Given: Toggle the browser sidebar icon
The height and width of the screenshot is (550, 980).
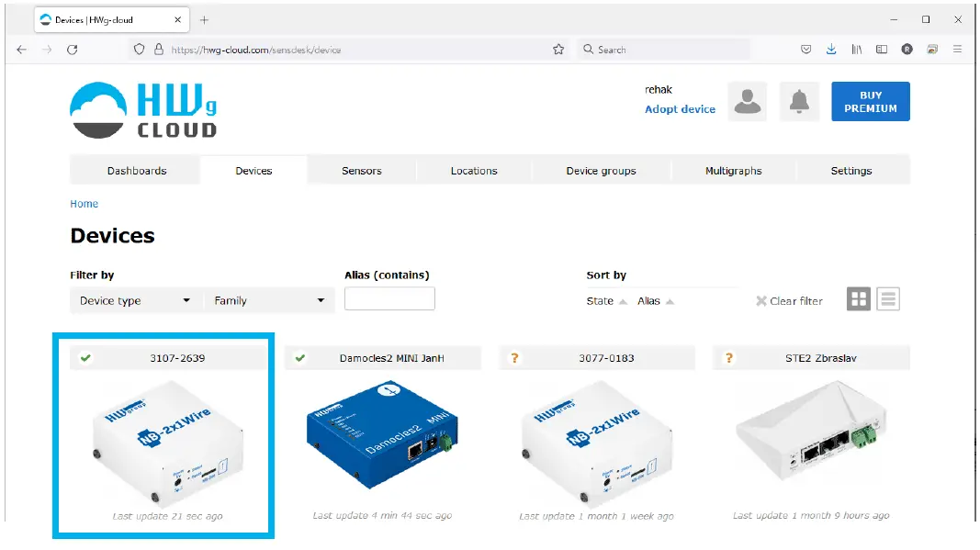Looking at the screenshot, I should click(882, 50).
